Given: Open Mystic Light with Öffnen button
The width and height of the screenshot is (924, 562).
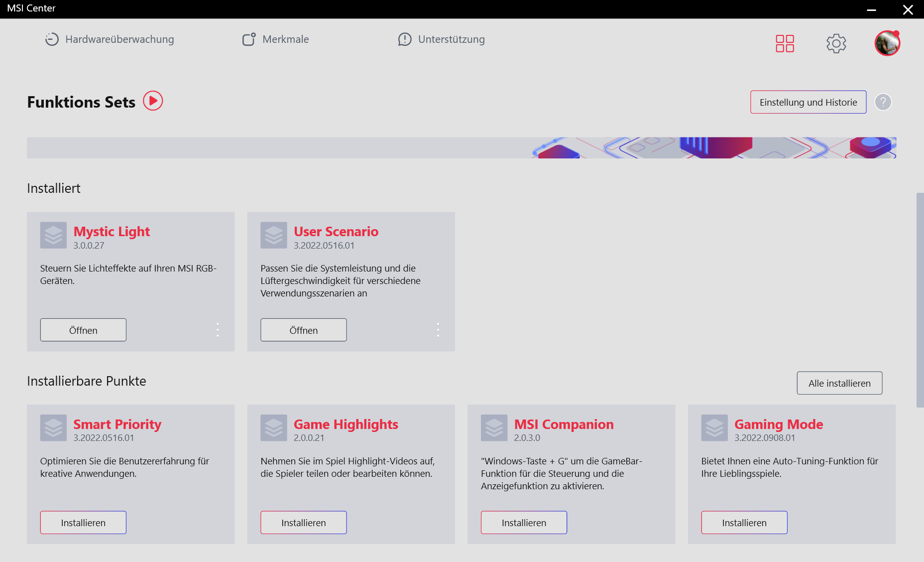Looking at the screenshot, I should [83, 330].
